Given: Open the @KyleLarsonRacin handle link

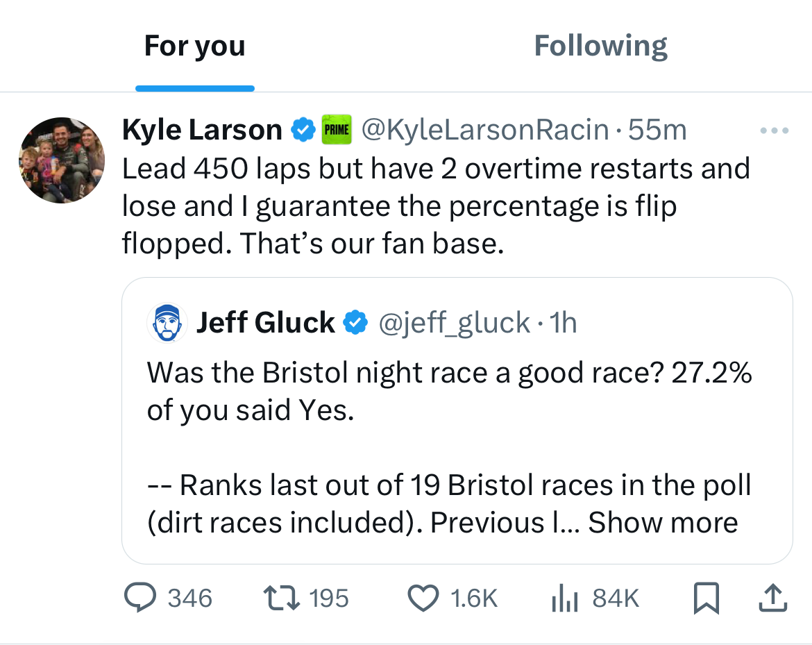Looking at the screenshot, I should click(487, 130).
